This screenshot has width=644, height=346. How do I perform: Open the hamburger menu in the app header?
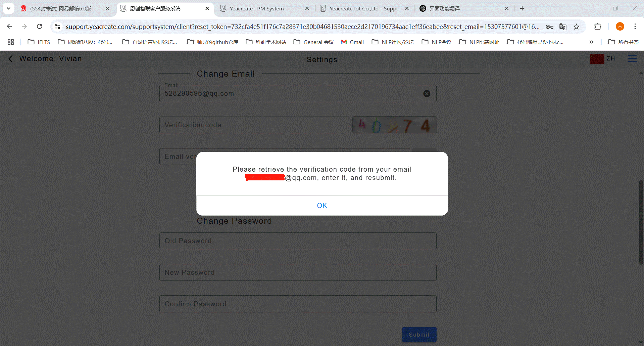click(x=632, y=59)
